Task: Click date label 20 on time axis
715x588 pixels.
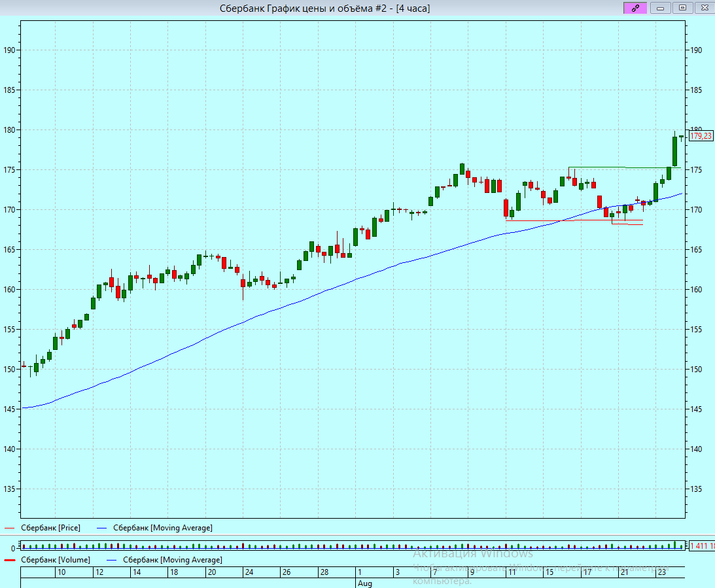Action: tap(211, 572)
